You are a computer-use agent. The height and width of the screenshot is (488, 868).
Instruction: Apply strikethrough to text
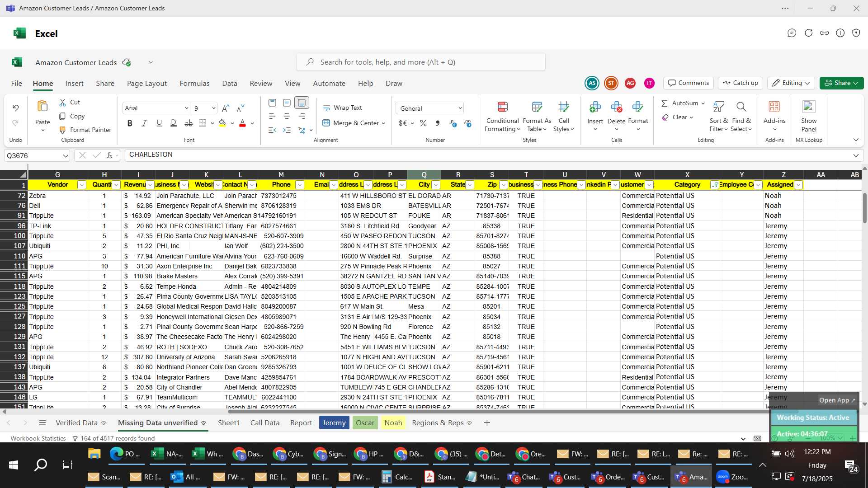click(x=189, y=123)
